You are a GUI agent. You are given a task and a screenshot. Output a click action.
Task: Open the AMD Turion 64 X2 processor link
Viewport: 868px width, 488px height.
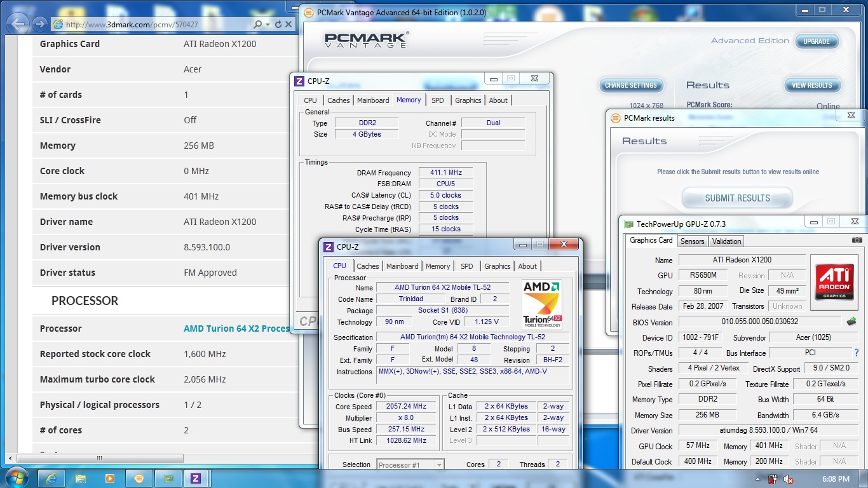pos(236,329)
